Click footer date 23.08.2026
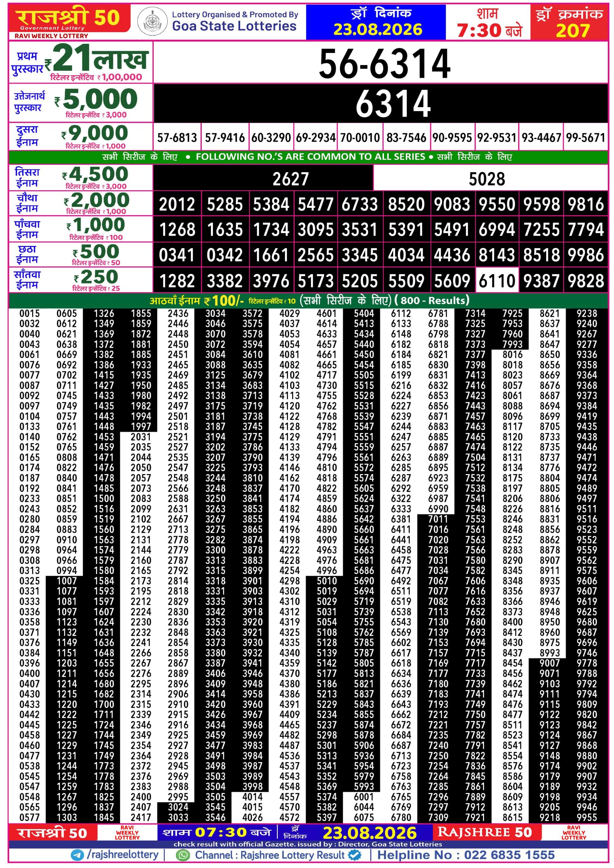Viewport: 614px width, 868px height. (370, 833)
